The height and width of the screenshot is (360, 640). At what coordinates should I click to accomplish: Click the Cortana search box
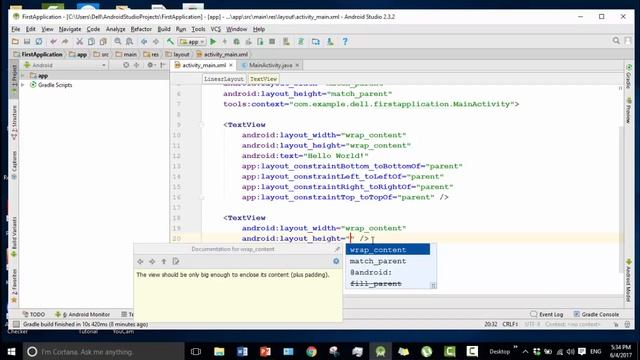click(x=103, y=351)
